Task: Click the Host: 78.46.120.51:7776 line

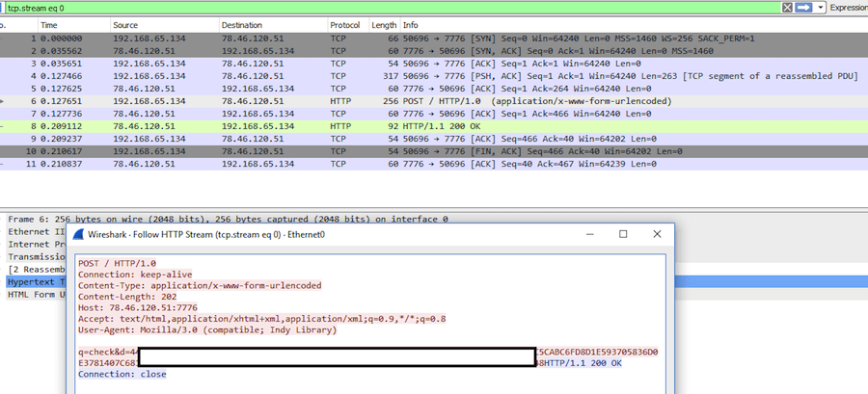Action: (138, 308)
